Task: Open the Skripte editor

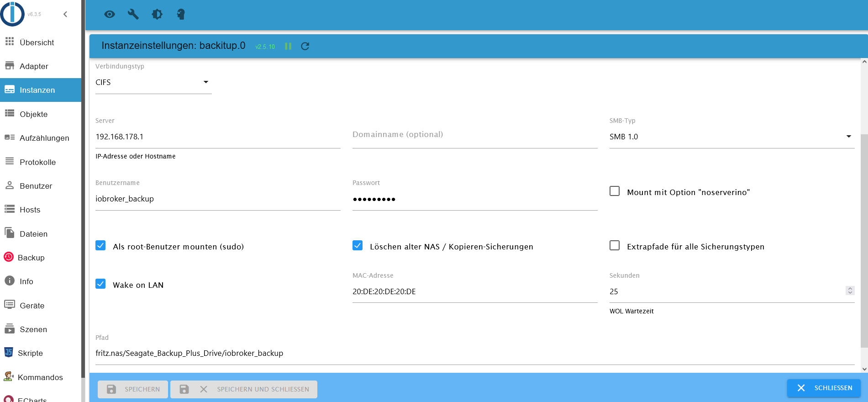Action: click(41, 353)
